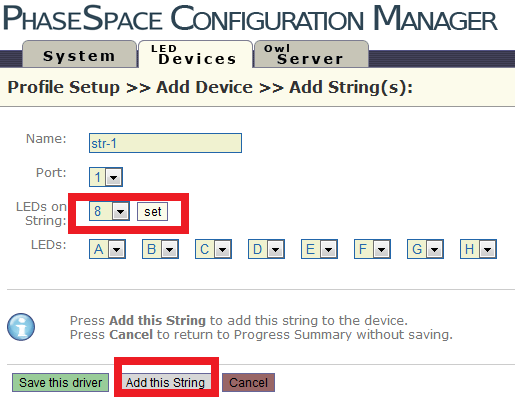The image size is (515, 408).
Task: Click the PhaseSpace Configuration Manager title
Action: 250,19
